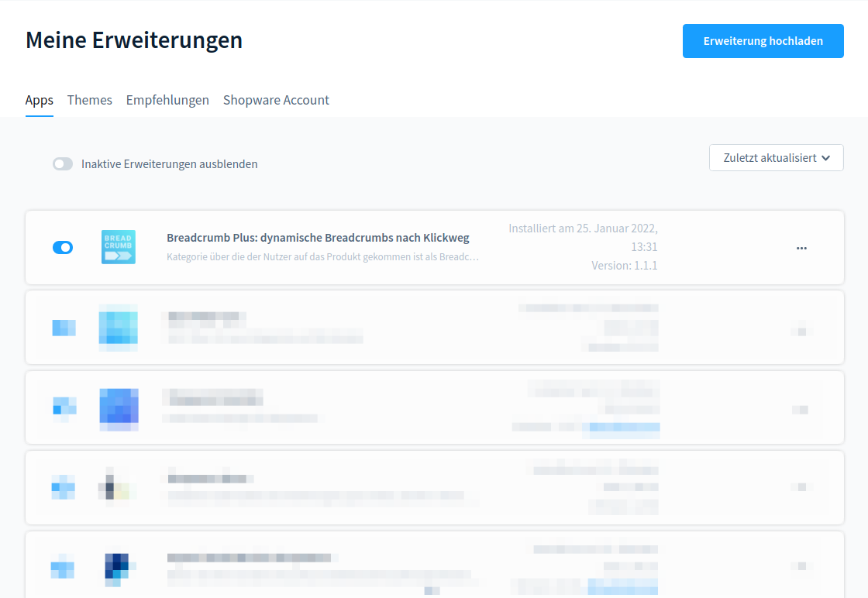Open the Empfehlungen tab
The height and width of the screenshot is (598, 868).
click(167, 100)
